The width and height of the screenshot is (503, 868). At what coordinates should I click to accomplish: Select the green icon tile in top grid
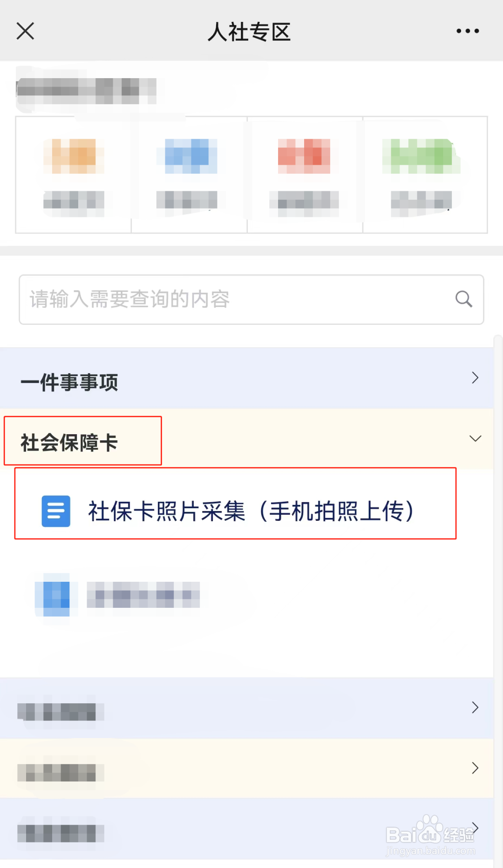tap(425, 175)
